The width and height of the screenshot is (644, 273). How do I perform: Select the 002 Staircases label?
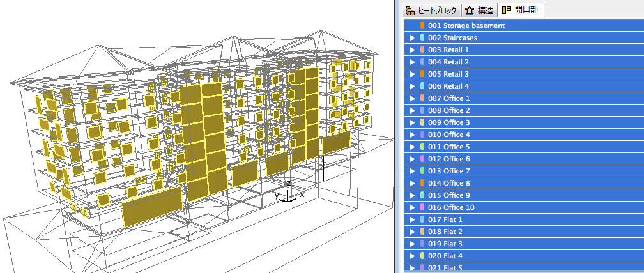pos(452,38)
